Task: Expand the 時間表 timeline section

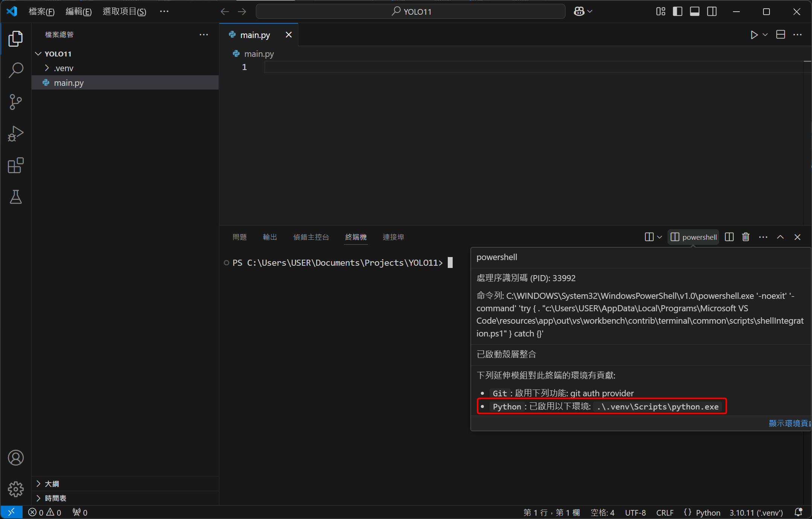Action: 38,498
